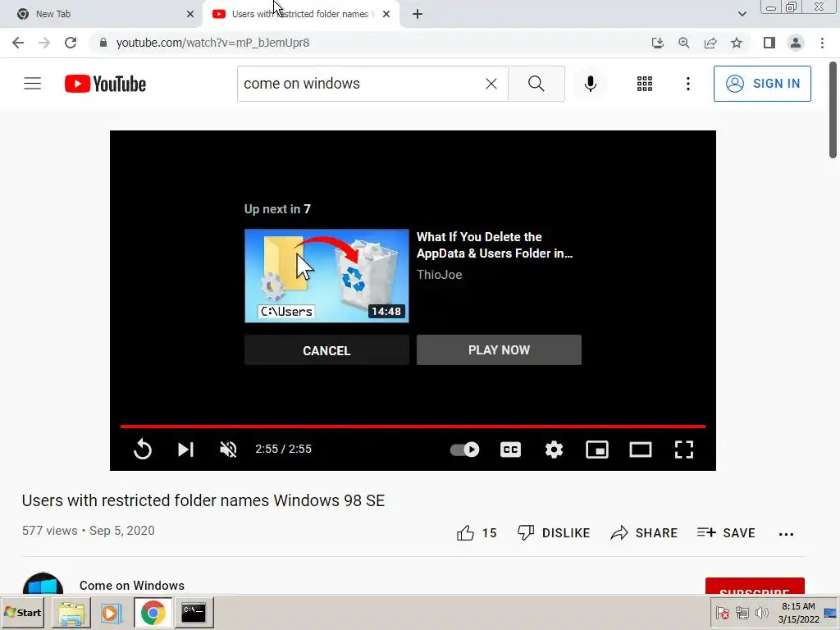
Task: Open the YouTube hamburger guide menu
Action: pos(32,84)
